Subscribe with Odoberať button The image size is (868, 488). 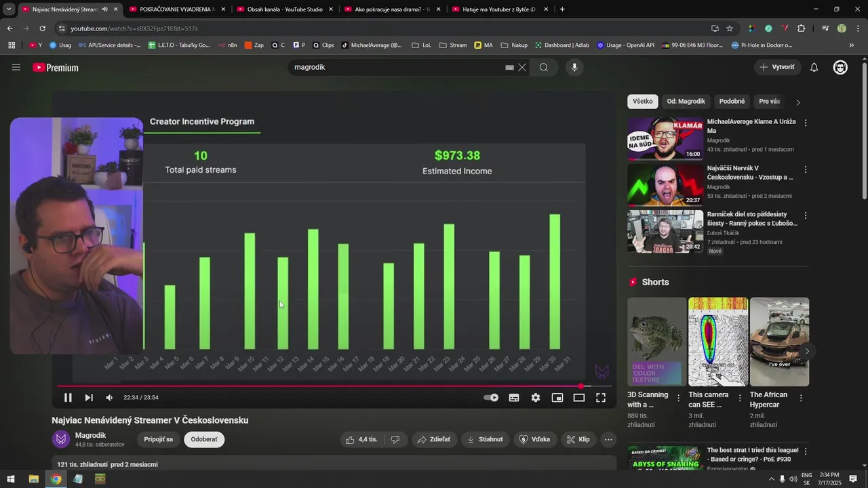click(x=204, y=439)
